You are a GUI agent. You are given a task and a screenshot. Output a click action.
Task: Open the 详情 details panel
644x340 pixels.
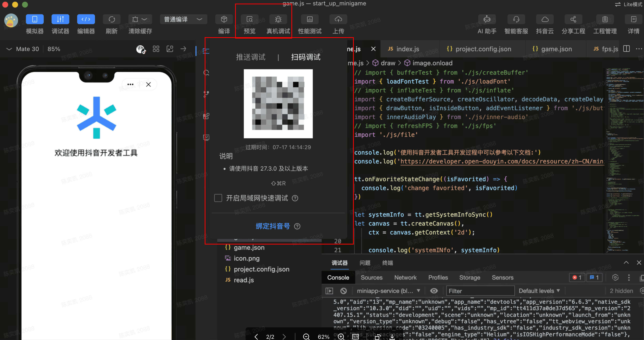[634, 20]
